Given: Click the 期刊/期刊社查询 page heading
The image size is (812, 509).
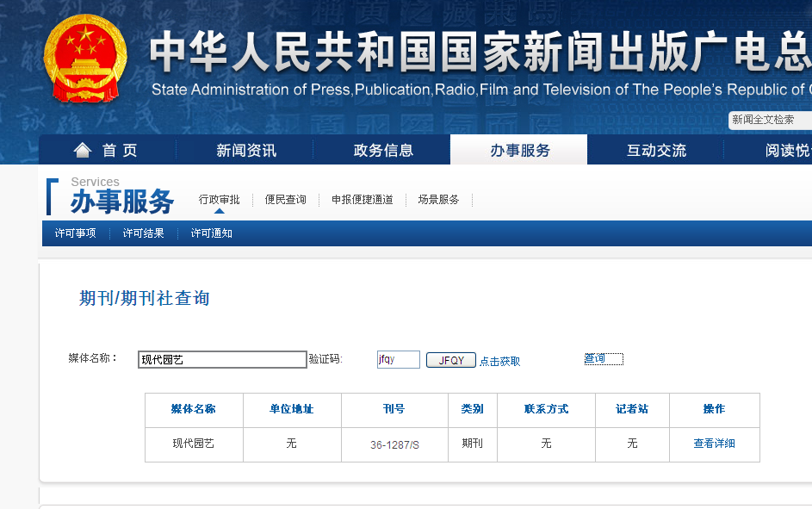Looking at the screenshot, I should coord(145,298).
